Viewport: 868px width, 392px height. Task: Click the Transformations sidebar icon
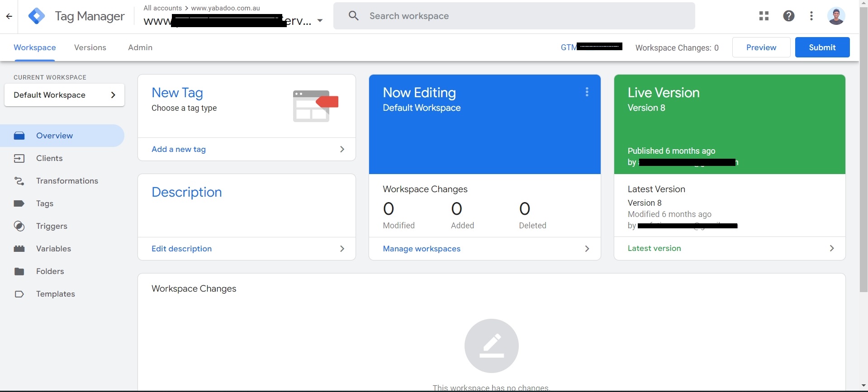19,181
